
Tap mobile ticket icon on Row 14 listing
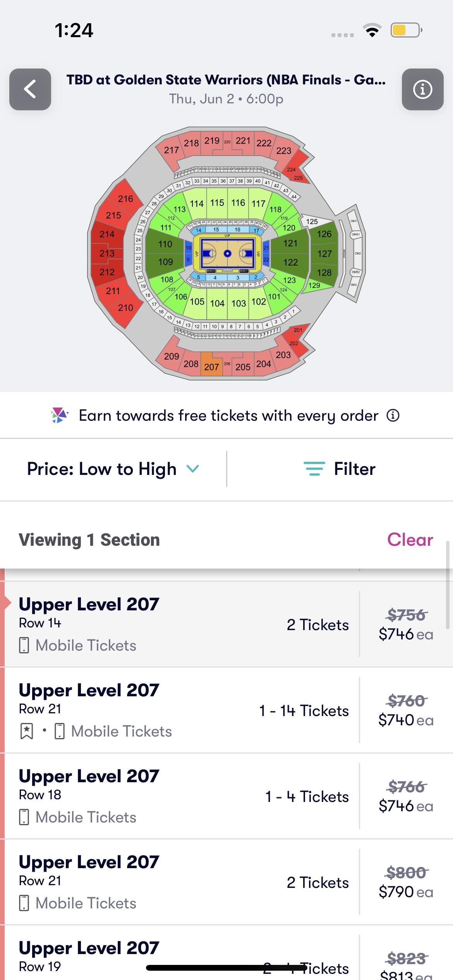click(x=24, y=645)
